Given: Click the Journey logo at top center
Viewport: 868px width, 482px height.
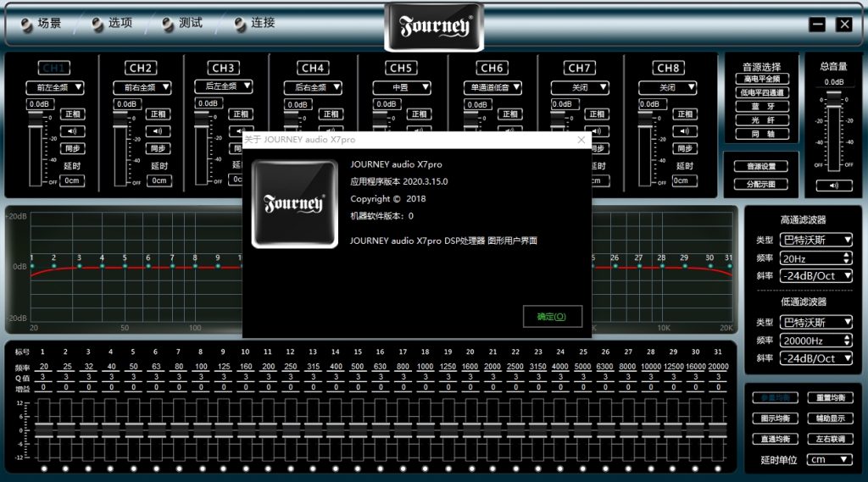Looking at the screenshot, I should (434, 26).
